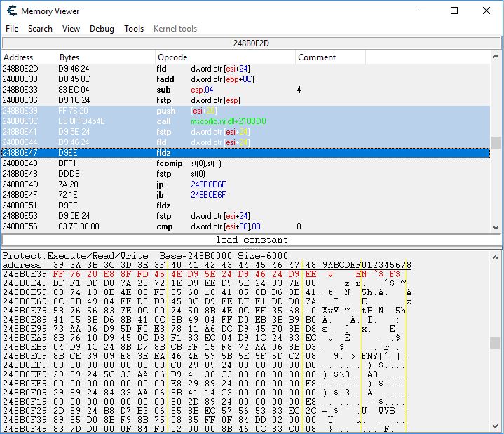Click the Bytes column header
The height and width of the screenshot is (434, 504).
[105, 57]
